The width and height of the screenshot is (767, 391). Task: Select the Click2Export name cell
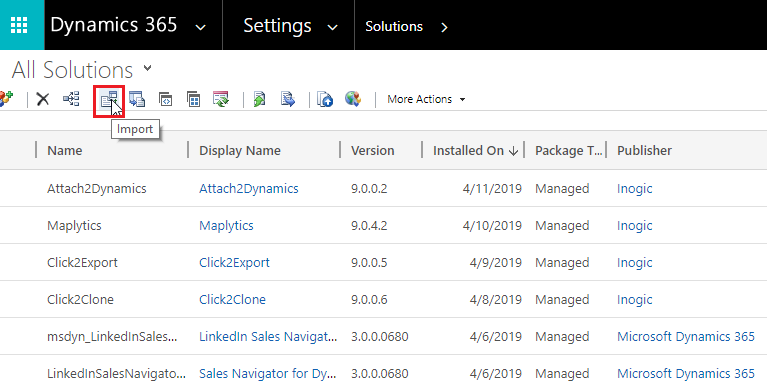click(82, 263)
